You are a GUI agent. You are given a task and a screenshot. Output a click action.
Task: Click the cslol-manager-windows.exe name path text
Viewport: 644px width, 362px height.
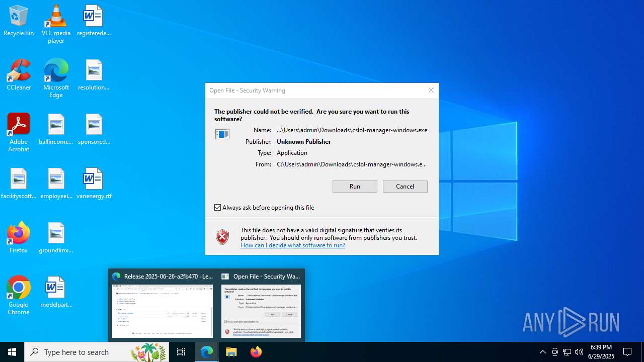point(352,130)
